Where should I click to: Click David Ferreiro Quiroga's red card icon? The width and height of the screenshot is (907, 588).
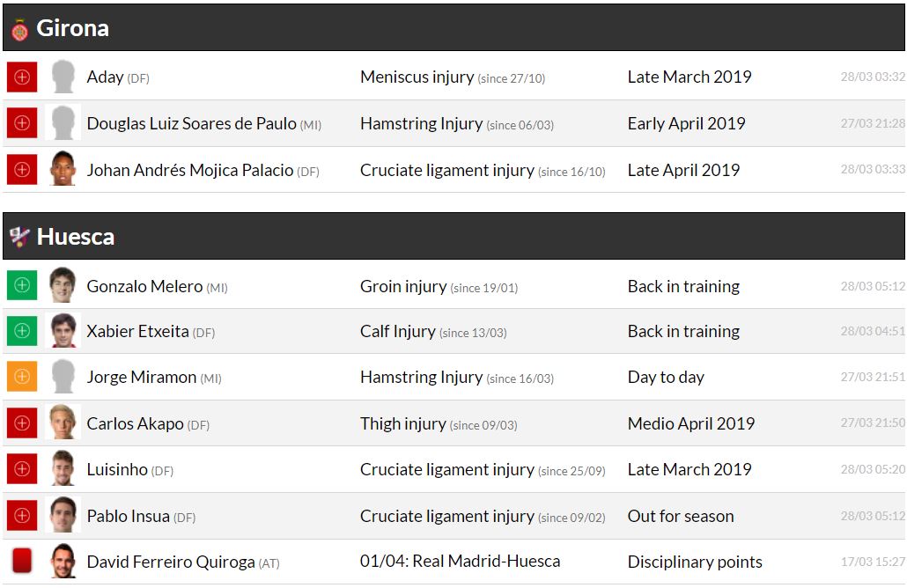(22, 562)
